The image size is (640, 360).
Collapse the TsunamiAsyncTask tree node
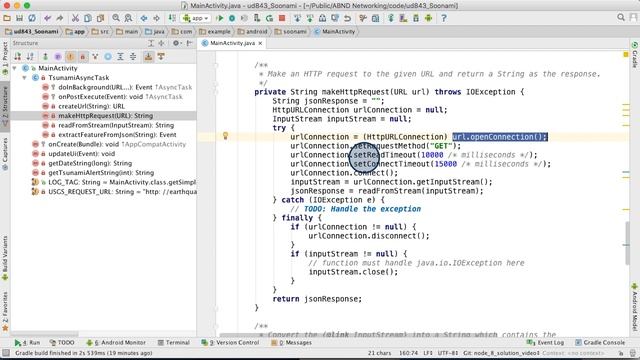(24, 78)
